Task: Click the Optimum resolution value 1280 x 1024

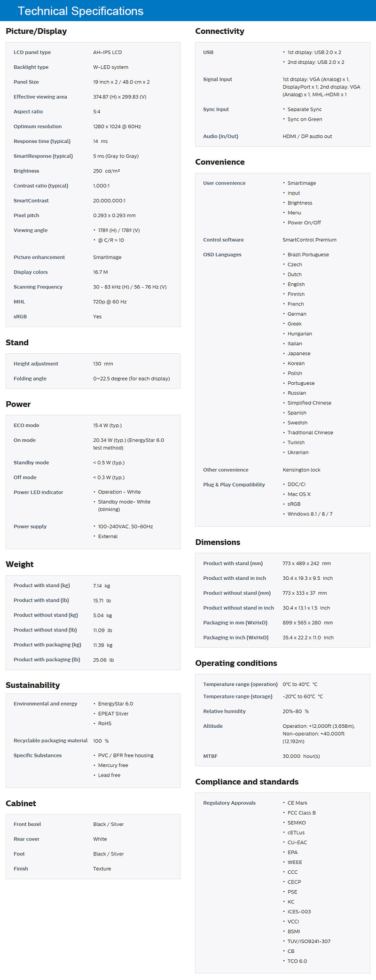Action: [117, 126]
